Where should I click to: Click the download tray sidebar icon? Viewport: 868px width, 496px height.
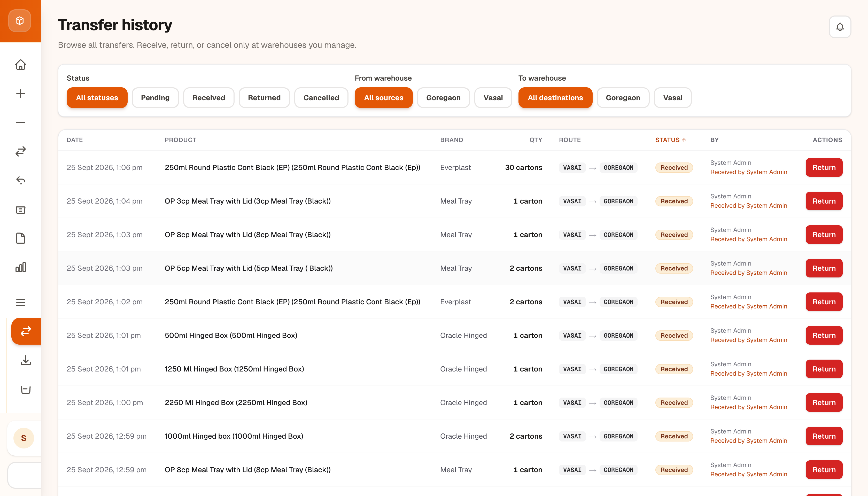click(x=26, y=360)
